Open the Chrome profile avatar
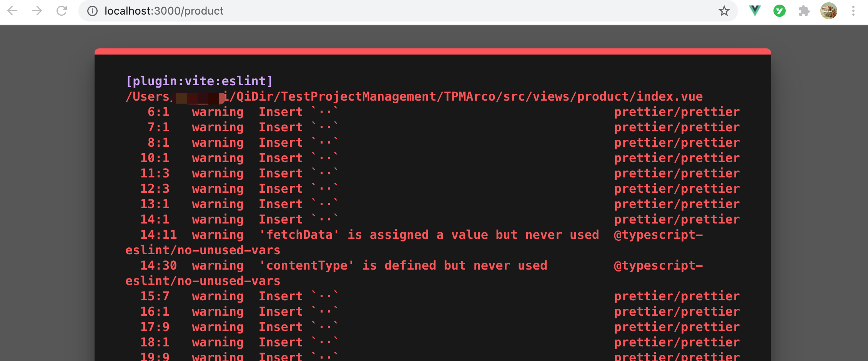This screenshot has width=868, height=361. [x=829, y=11]
